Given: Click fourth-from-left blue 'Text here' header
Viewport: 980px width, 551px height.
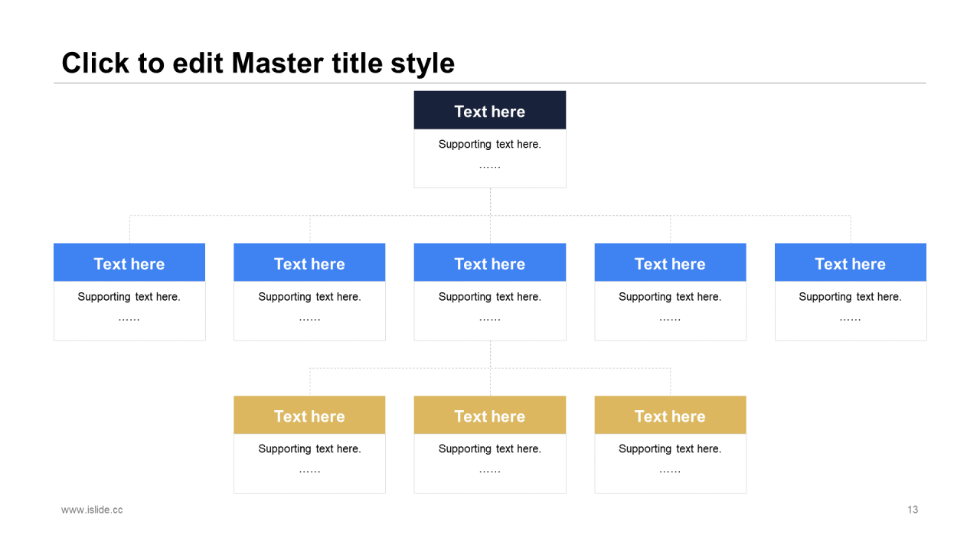Looking at the screenshot, I should coord(671,262).
